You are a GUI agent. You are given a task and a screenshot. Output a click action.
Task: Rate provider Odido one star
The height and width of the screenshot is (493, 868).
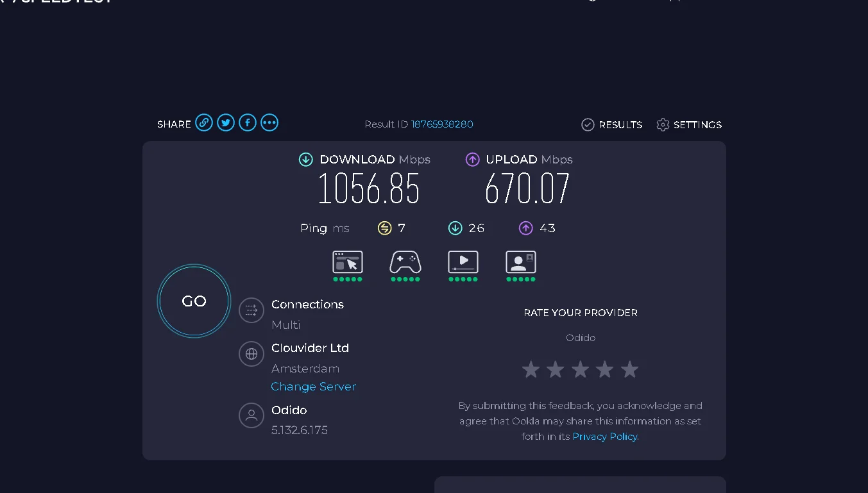coord(531,369)
